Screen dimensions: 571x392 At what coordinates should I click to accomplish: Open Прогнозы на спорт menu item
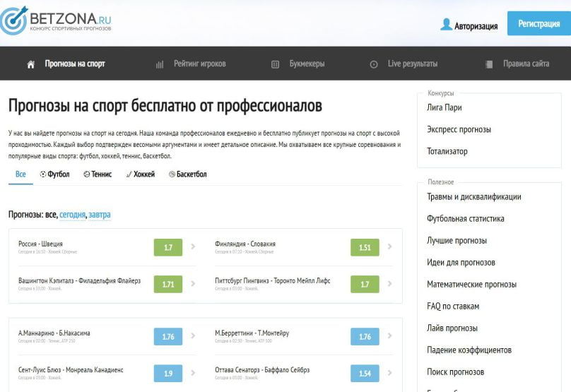[x=75, y=64]
